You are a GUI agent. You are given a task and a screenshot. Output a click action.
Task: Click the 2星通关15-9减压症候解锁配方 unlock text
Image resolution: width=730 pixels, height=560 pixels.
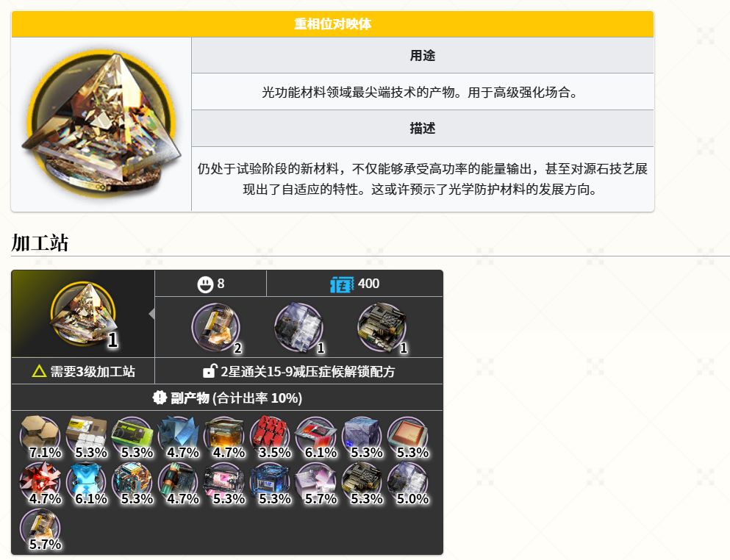click(x=308, y=371)
